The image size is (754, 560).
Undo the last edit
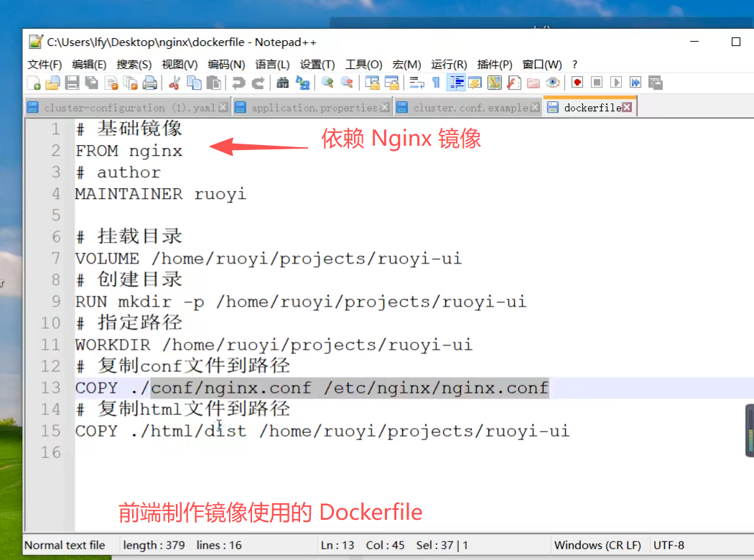click(x=238, y=83)
